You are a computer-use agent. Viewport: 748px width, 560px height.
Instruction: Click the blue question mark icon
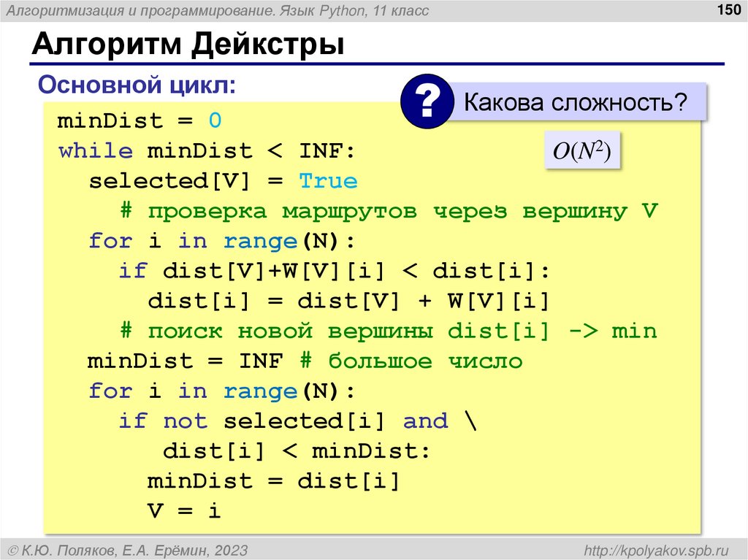(427, 101)
